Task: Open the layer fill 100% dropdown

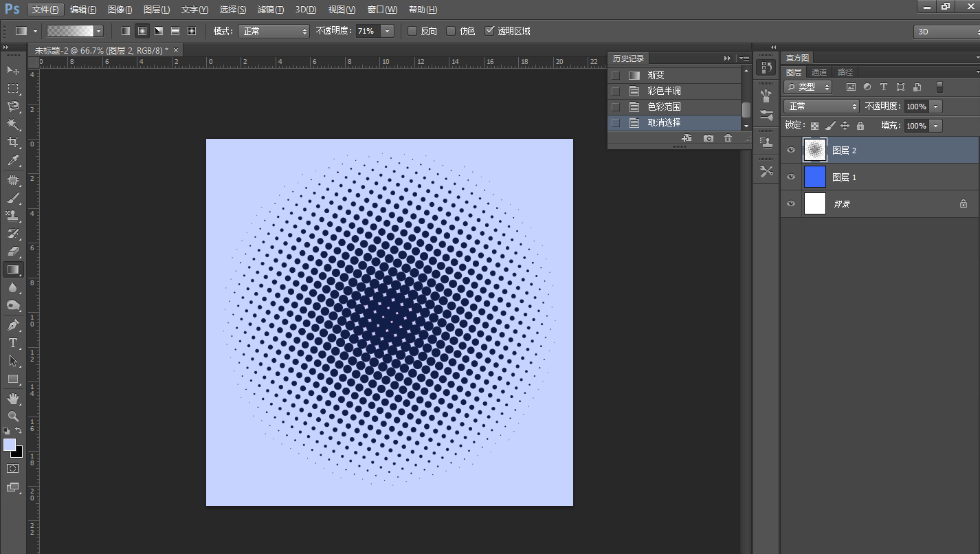Action: (935, 126)
